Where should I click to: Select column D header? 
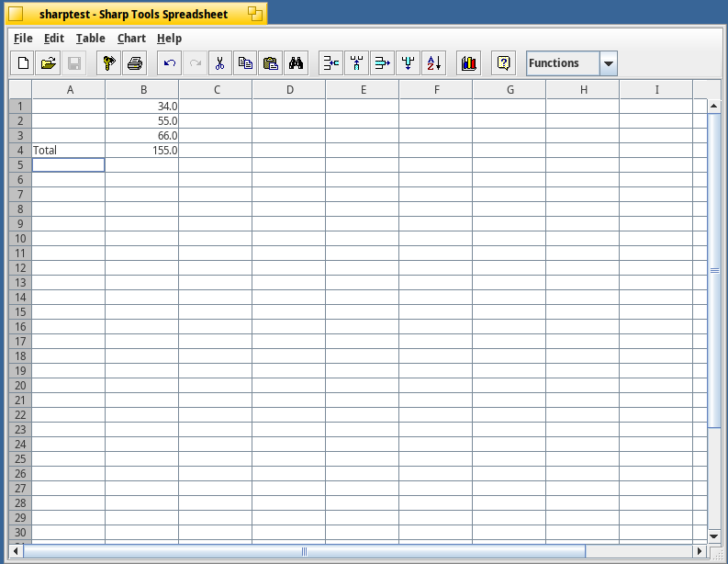point(289,90)
